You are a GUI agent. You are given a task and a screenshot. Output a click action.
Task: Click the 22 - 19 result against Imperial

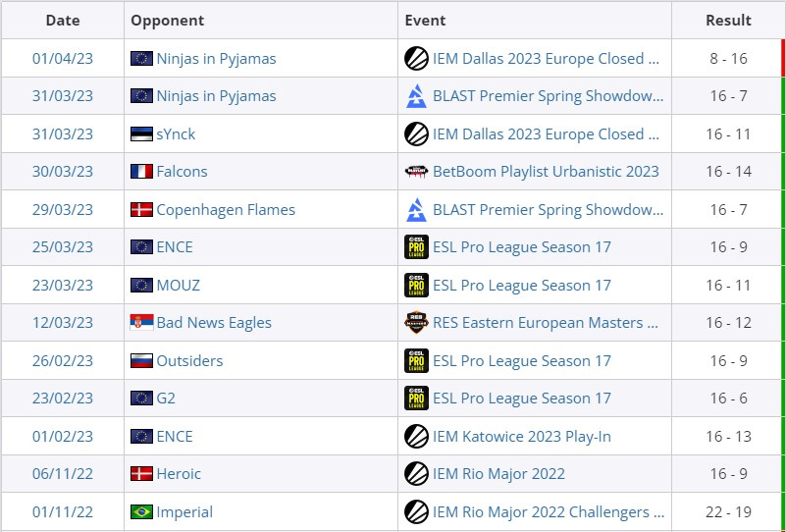728,512
